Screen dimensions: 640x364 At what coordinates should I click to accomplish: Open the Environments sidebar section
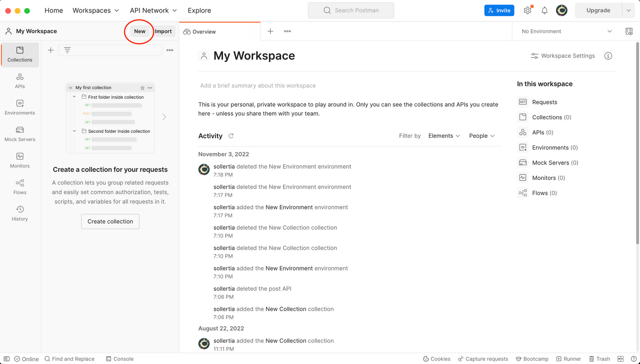[20, 107]
